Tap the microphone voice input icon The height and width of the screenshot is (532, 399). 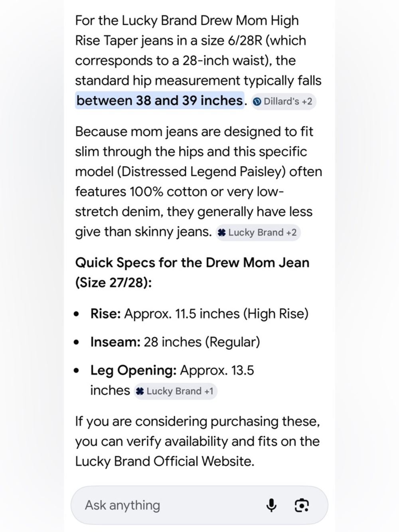pyautogui.click(x=271, y=505)
